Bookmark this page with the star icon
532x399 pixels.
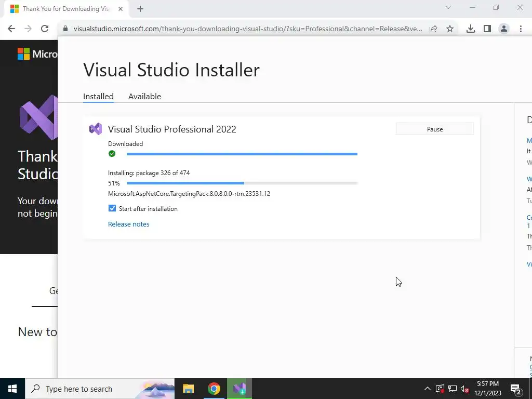click(450, 29)
